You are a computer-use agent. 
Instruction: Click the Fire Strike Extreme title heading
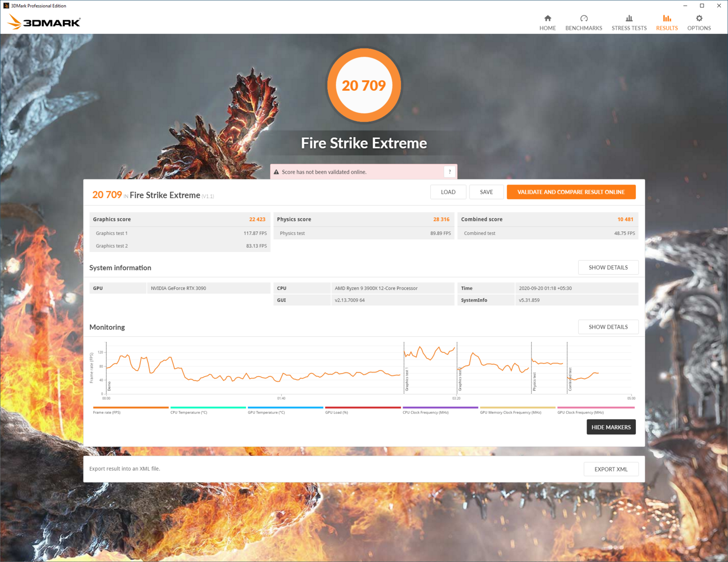coord(364,143)
